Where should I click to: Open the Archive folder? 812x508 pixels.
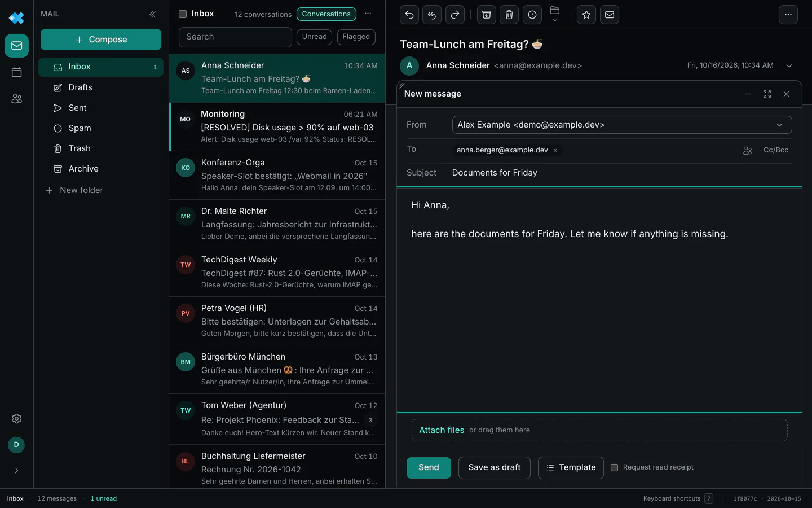(x=101, y=169)
